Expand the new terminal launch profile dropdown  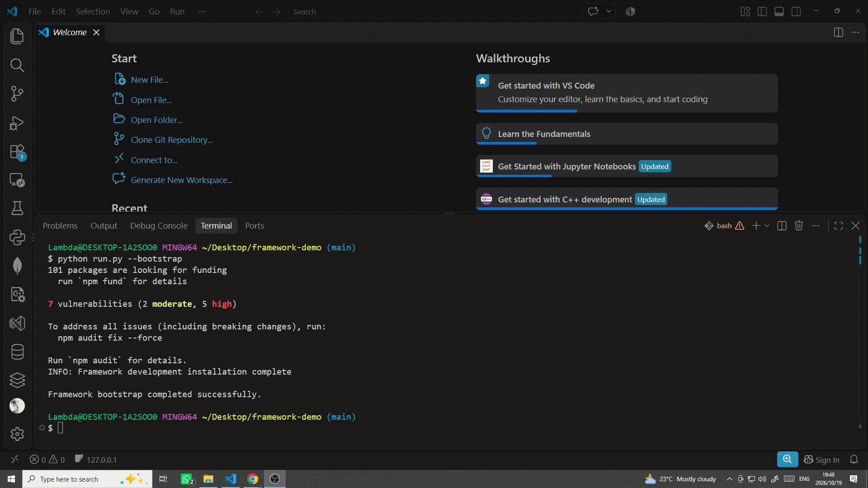(767, 225)
